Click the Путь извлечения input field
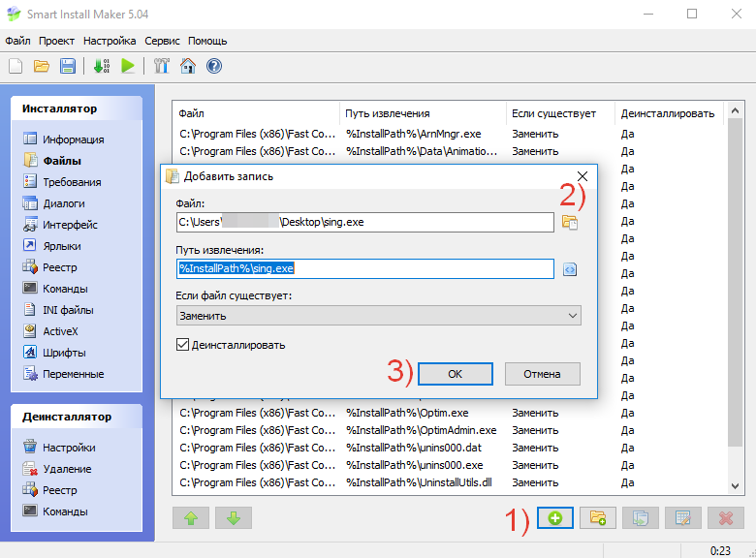The width and height of the screenshot is (756, 558). [365, 268]
